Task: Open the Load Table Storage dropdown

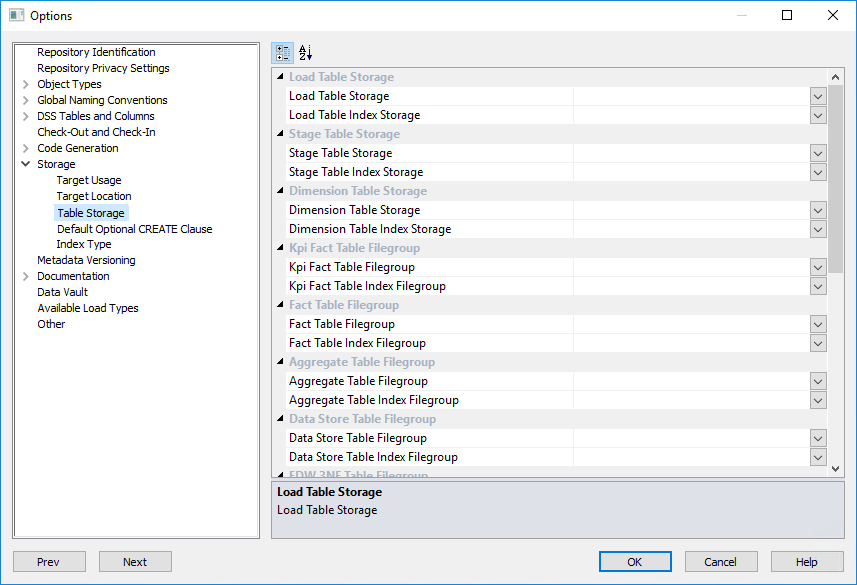Action: (x=818, y=96)
